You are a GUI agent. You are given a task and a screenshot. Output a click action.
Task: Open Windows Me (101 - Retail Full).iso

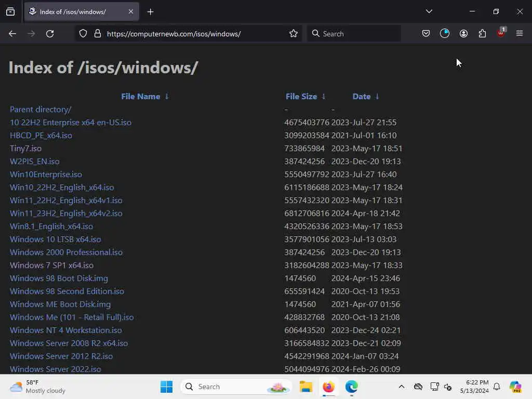point(72,317)
